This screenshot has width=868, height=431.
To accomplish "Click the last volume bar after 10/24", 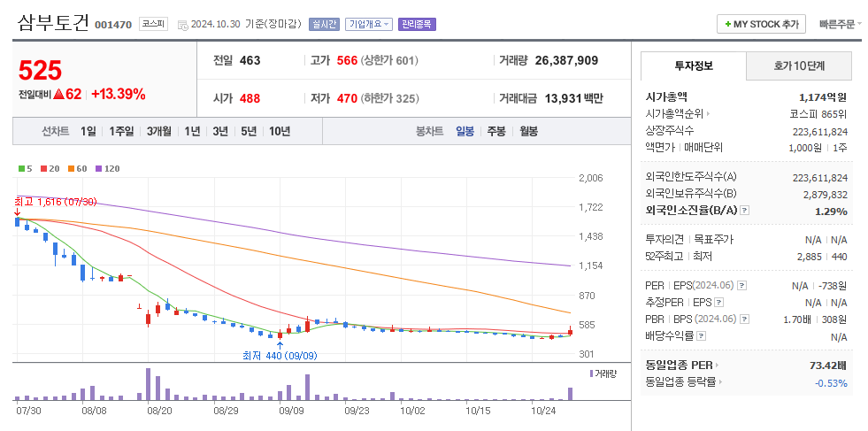I will point(570,393).
